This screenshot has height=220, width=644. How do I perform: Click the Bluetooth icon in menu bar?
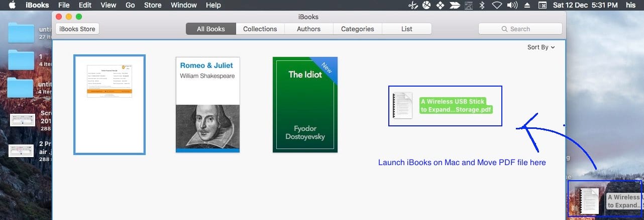point(481,6)
